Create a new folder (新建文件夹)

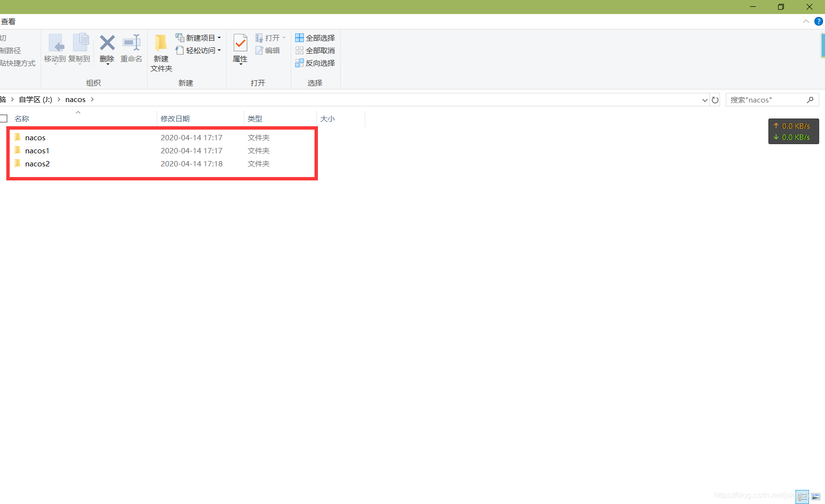[x=161, y=53]
